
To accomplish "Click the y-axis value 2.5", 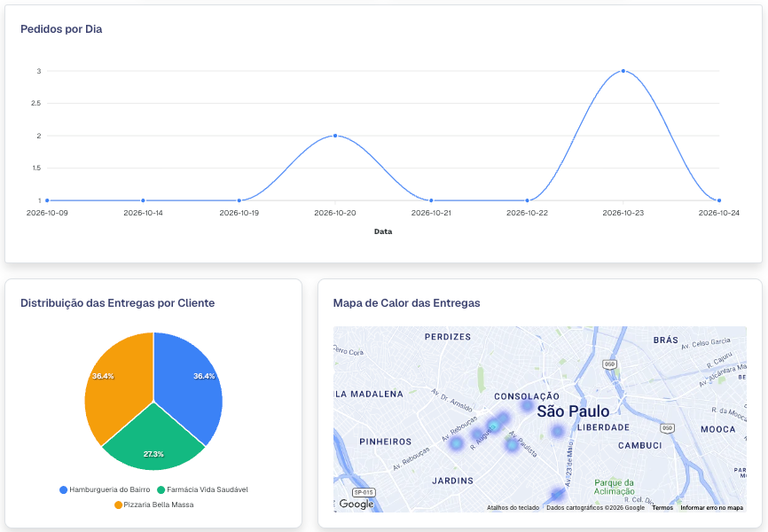I will (x=35, y=104).
